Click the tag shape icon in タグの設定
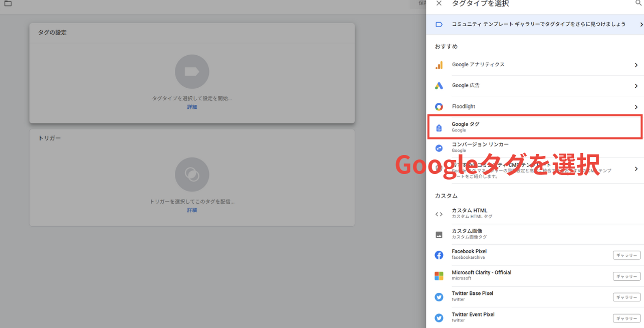The height and width of the screenshot is (328, 644). [x=192, y=72]
